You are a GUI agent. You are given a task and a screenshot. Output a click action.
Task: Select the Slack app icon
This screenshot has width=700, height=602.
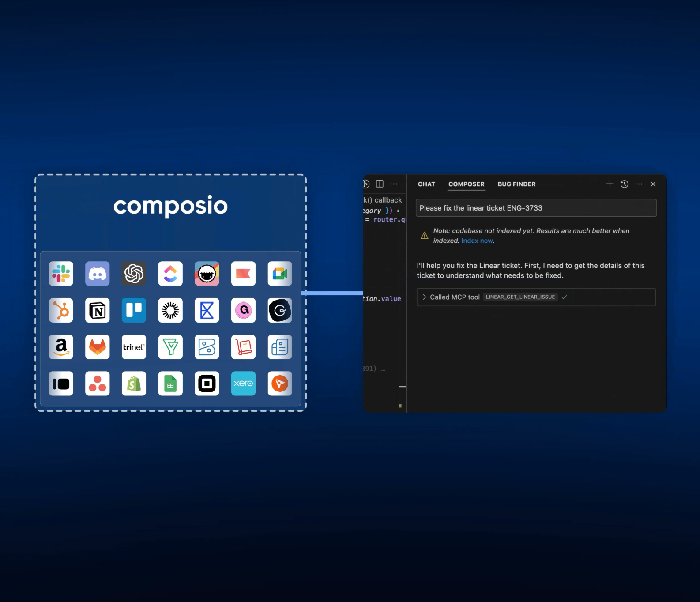click(x=61, y=274)
